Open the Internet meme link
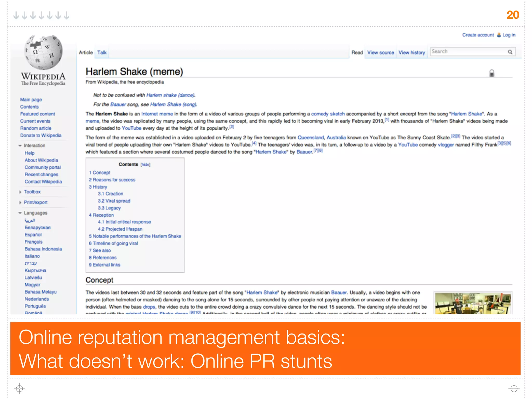This screenshot has height=399, width=532. pyautogui.click(x=157, y=114)
